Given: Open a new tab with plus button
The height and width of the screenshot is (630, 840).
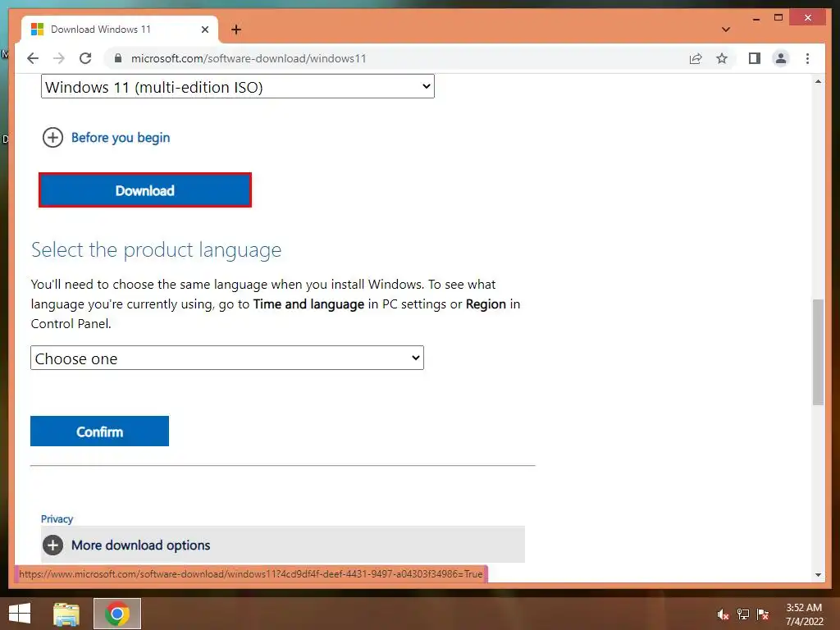Looking at the screenshot, I should pos(236,30).
